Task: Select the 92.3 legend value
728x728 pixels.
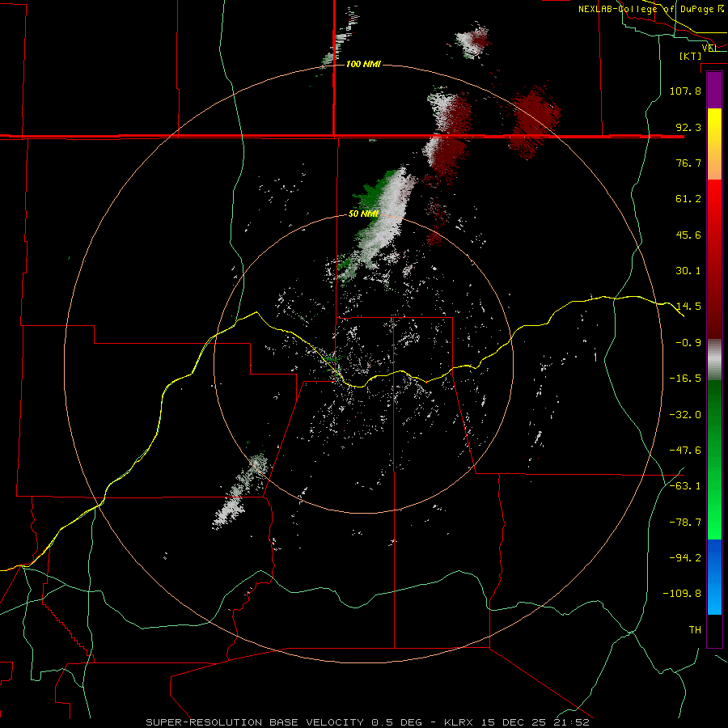Action: point(688,127)
